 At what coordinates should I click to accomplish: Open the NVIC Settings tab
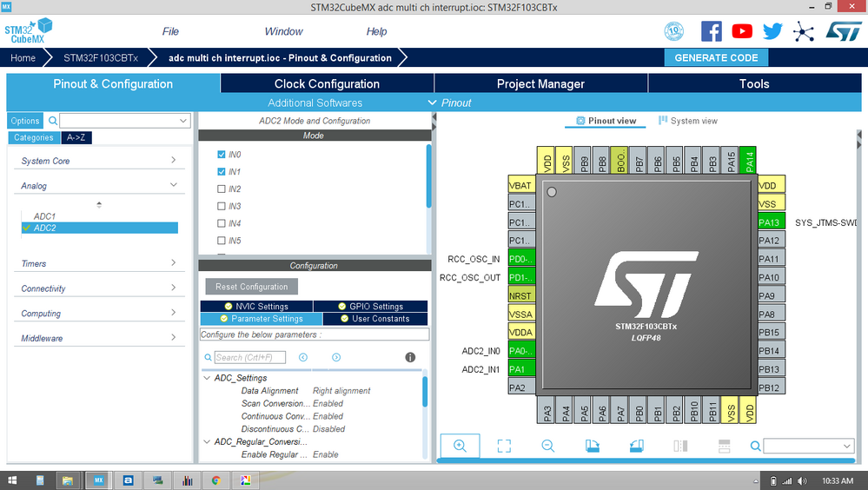pyautogui.click(x=257, y=306)
